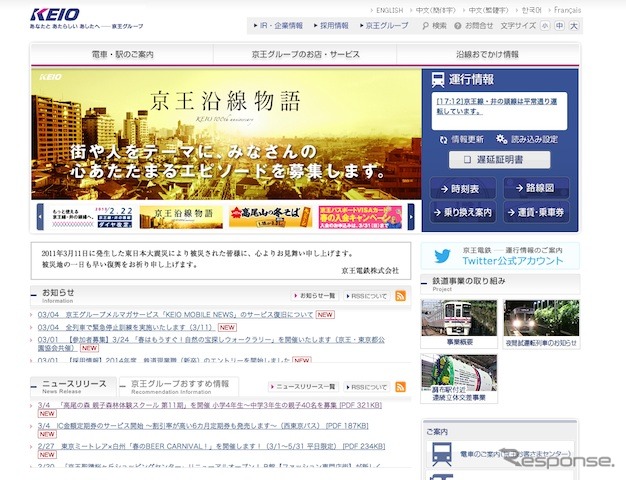The height and width of the screenshot is (480, 626).
Task: Slide banner carousel to previous
Action: [40, 217]
